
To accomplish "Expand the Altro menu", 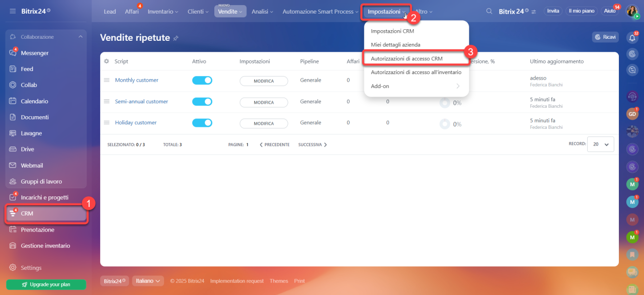I will [x=424, y=11].
